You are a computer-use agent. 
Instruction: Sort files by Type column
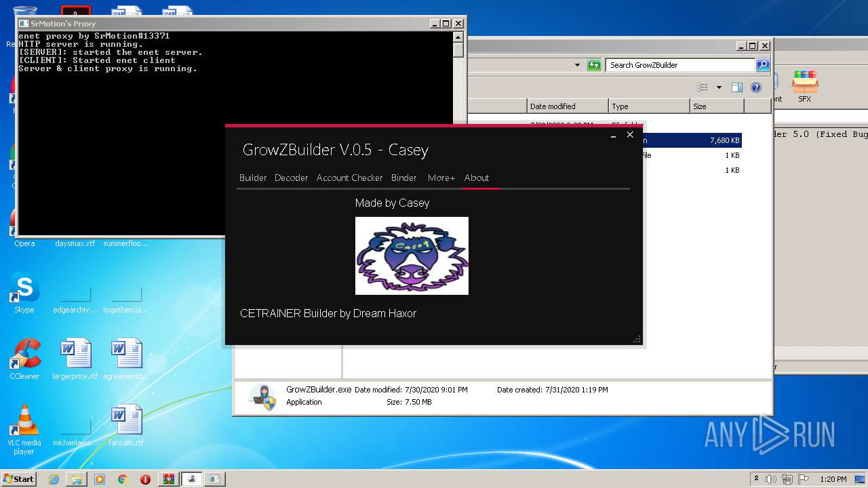(x=649, y=106)
